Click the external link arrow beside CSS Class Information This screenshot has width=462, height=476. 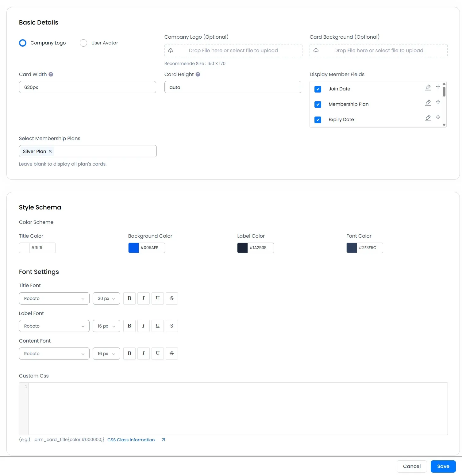click(163, 440)
